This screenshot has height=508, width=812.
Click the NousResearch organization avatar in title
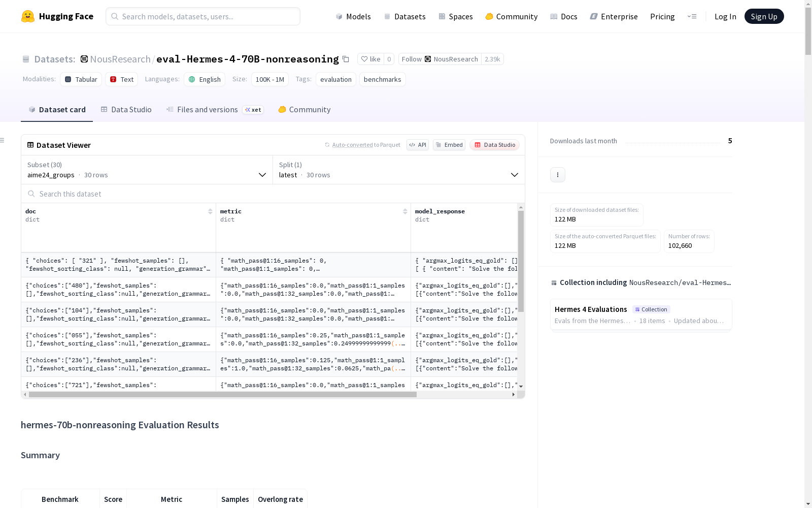pos(84,59)
